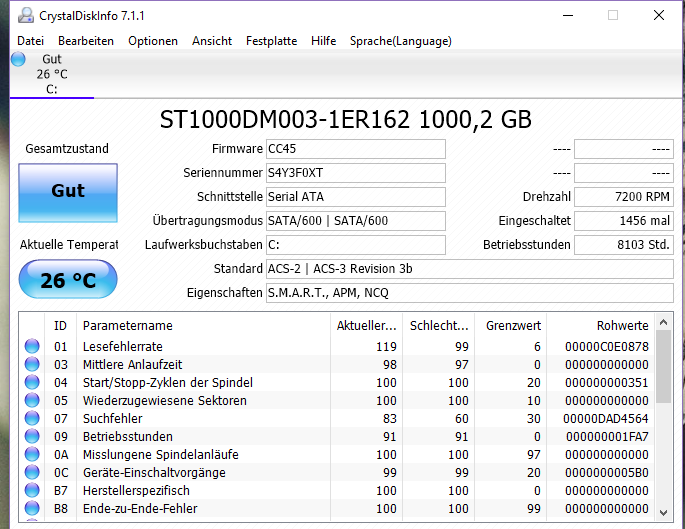Screen dimensions: 685x529
Task: Click raw value 000000000351
Action: coord(607,383)
